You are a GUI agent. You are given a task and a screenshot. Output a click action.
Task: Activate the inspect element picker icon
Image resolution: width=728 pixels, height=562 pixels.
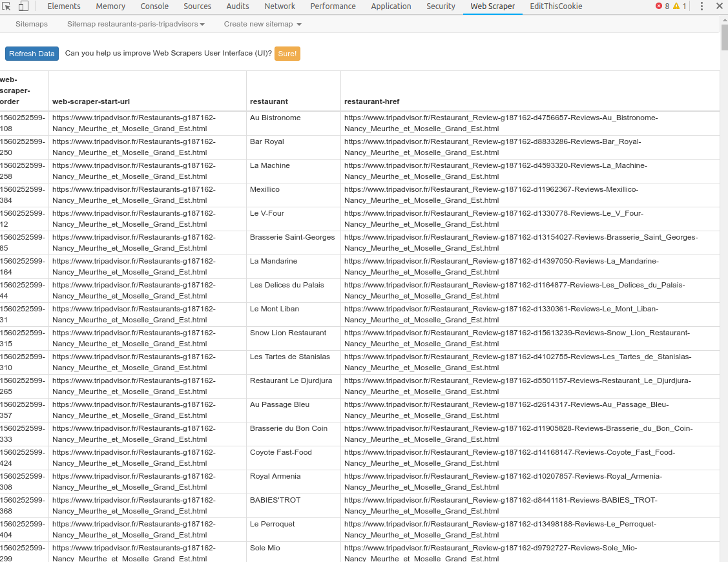click(6, 6)
